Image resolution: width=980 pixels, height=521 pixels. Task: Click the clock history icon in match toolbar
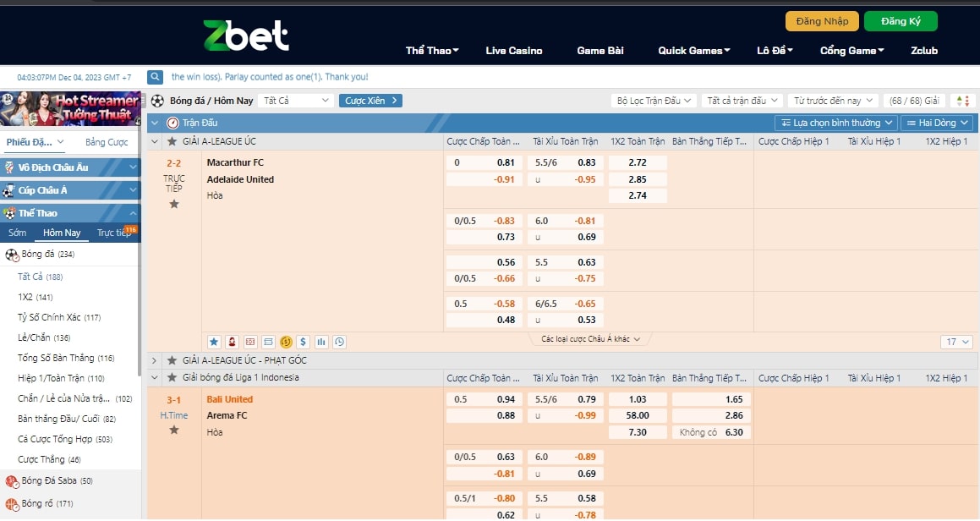(339, 342)
